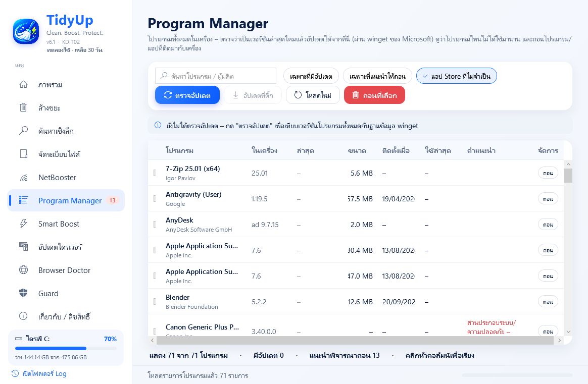Screen dimensions: 588x384
Task: Click ถอน button for Blender
Action: click(x=548, y=302)
